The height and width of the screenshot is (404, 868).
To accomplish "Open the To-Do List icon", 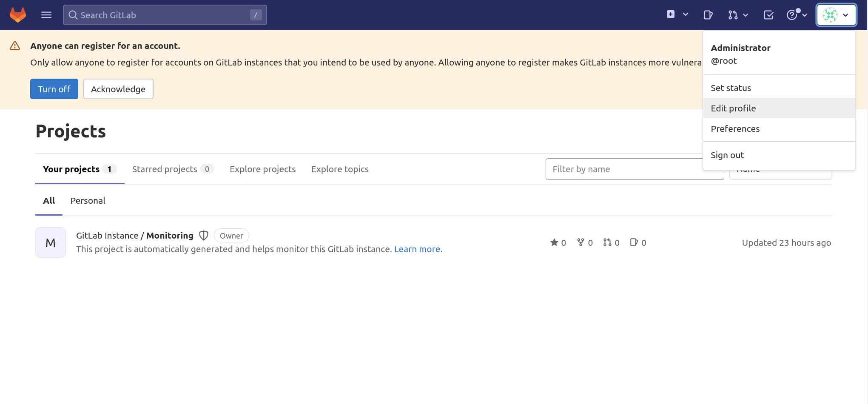I will click(x=768, y=15).
